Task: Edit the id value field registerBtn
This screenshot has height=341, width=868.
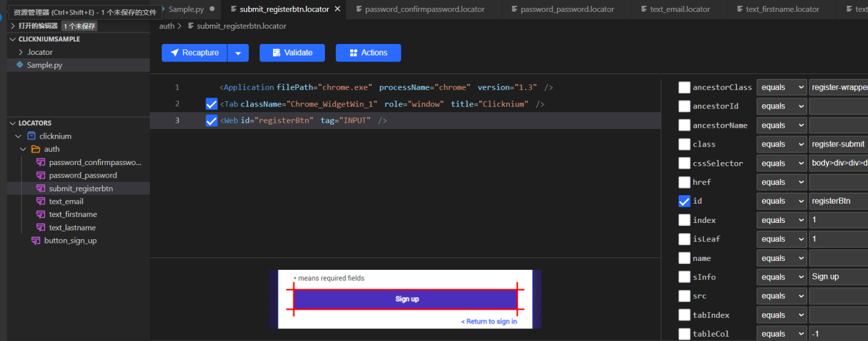Action: tap(838, 201)
